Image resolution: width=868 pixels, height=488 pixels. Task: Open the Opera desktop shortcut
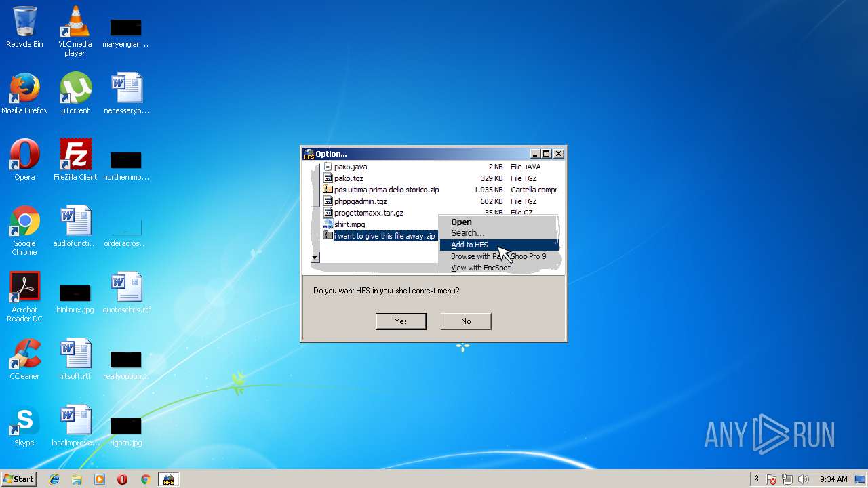24,159
